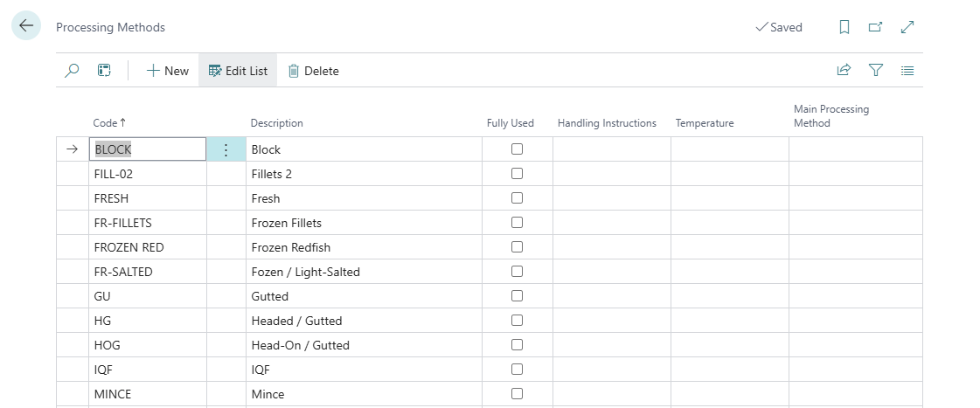Toggle Fully Used for Fillets 2
980x408 pixels.
tap(517, 173)
